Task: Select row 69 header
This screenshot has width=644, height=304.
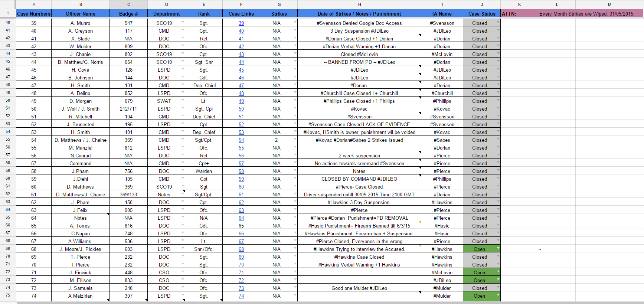Action: [8, 248]
